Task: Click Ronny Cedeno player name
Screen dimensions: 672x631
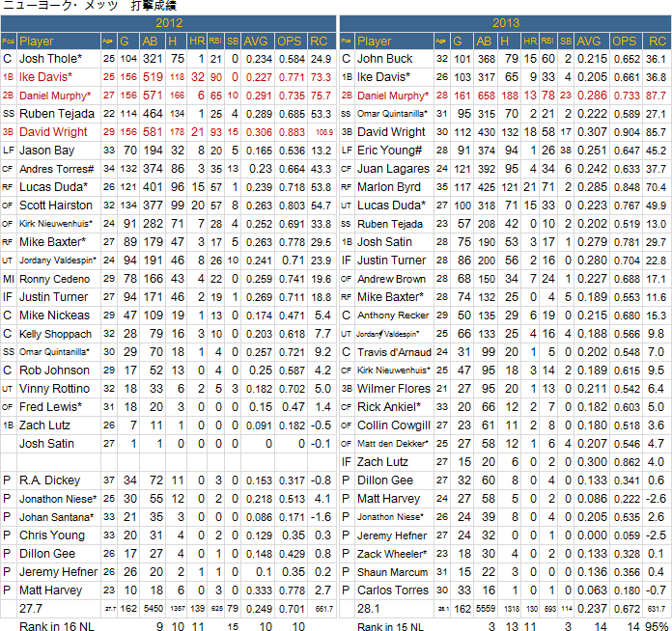Action: click(54, 279)
